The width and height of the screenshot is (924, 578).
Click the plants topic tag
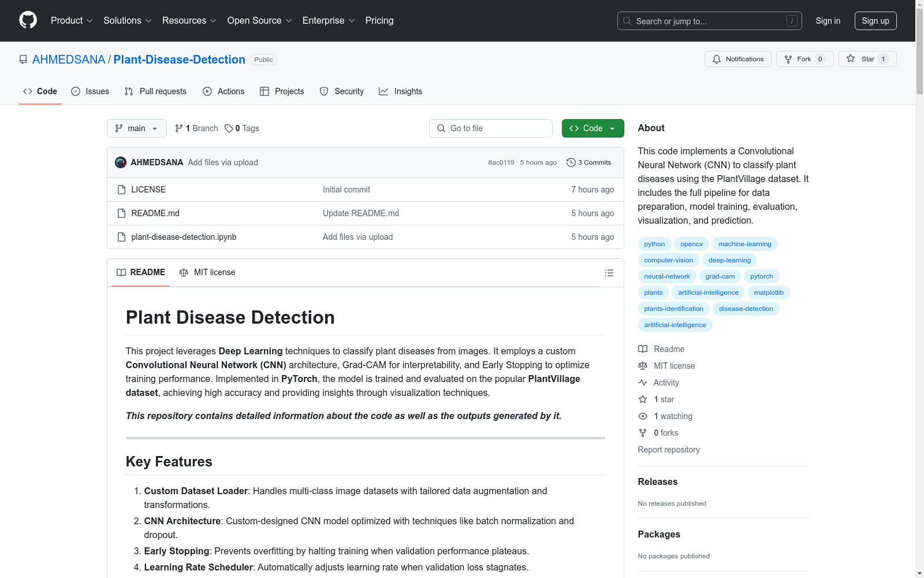(x=653, y=292)
